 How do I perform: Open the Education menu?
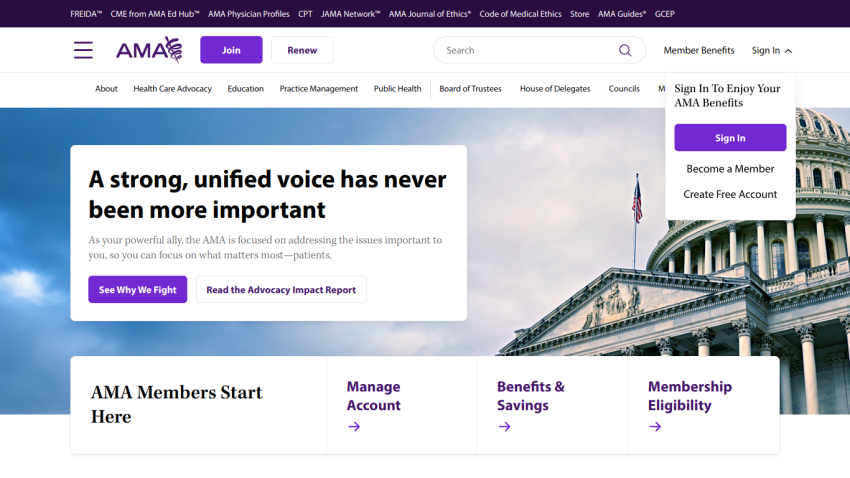[246, 89]
